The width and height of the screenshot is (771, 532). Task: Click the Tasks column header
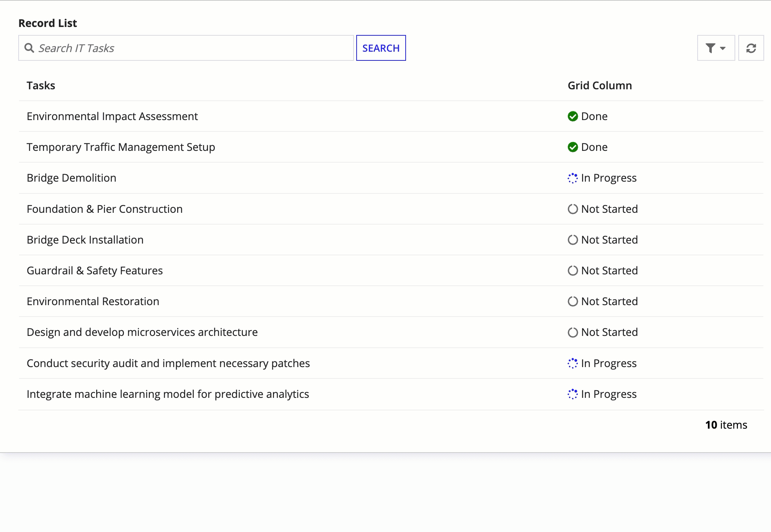41,85
